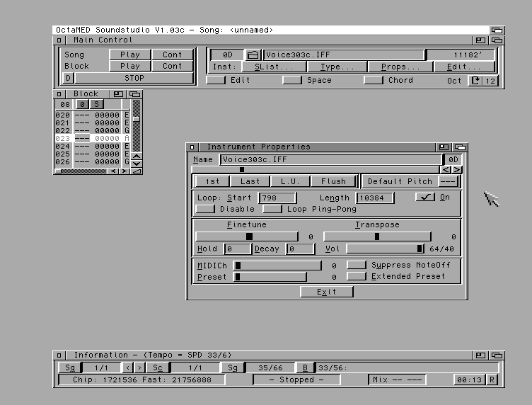532x405 pixels.
Task: Click the Sq sequence button
Action: click(233, 367)
